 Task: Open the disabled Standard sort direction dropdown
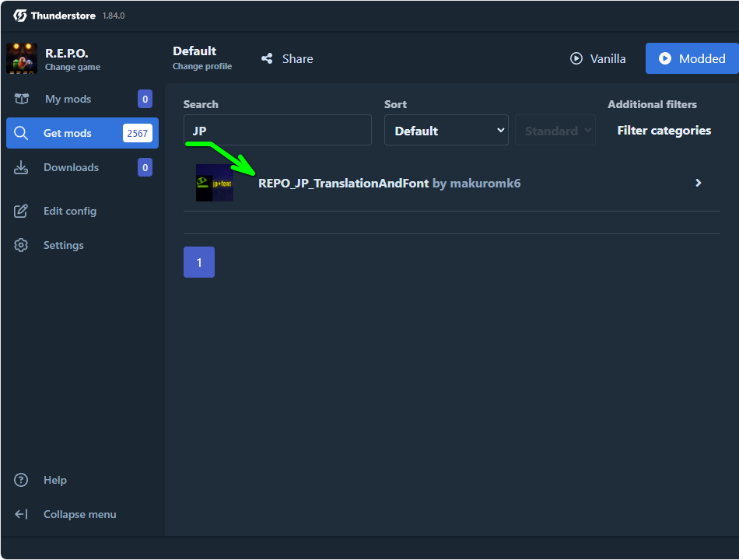(x=555, y=130)
